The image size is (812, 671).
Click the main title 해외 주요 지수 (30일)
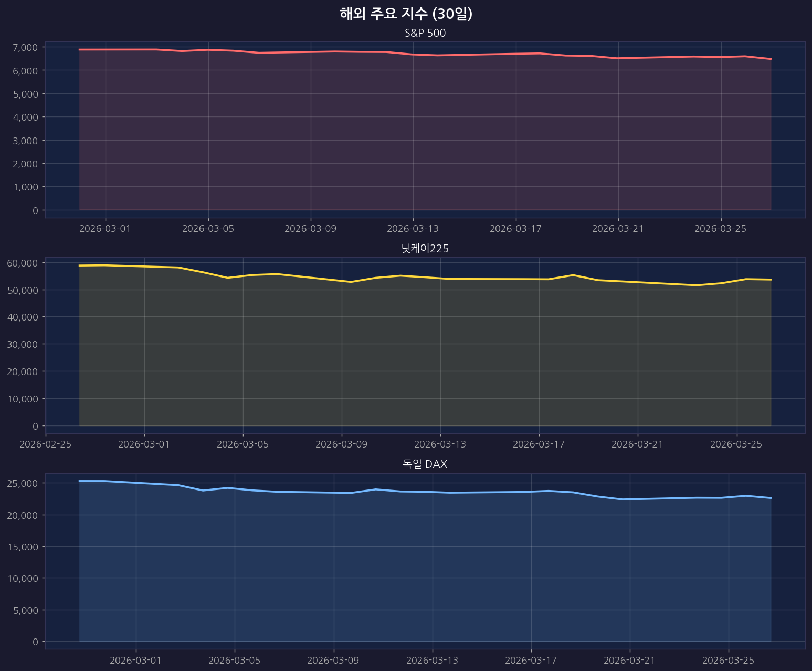pos(406,14)
